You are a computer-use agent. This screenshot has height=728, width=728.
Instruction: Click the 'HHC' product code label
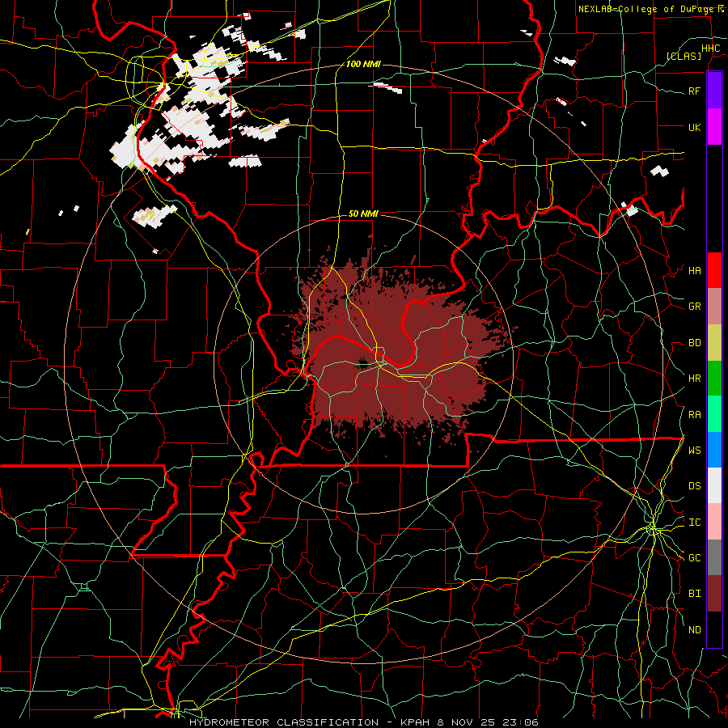(x=710, y=49)
